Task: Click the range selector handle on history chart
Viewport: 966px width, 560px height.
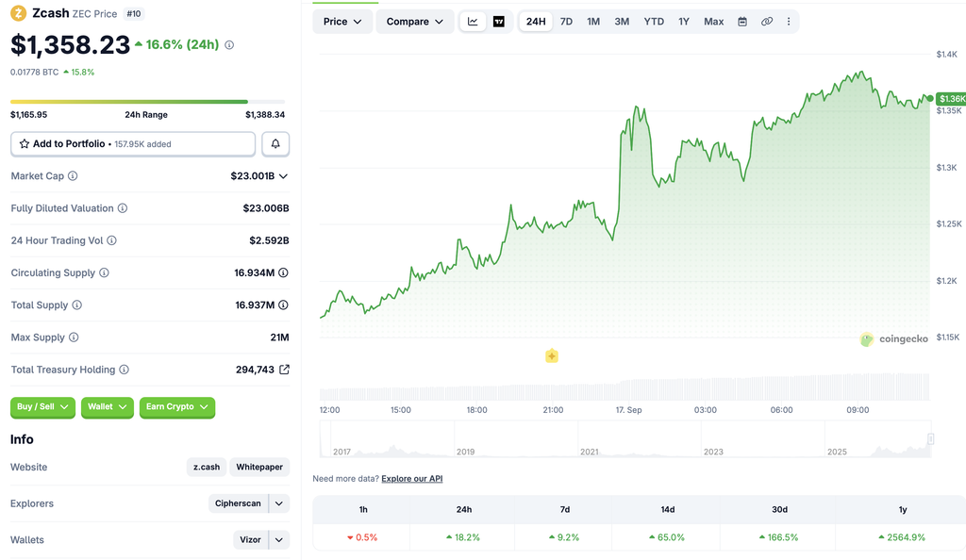Action: [931, 438]
